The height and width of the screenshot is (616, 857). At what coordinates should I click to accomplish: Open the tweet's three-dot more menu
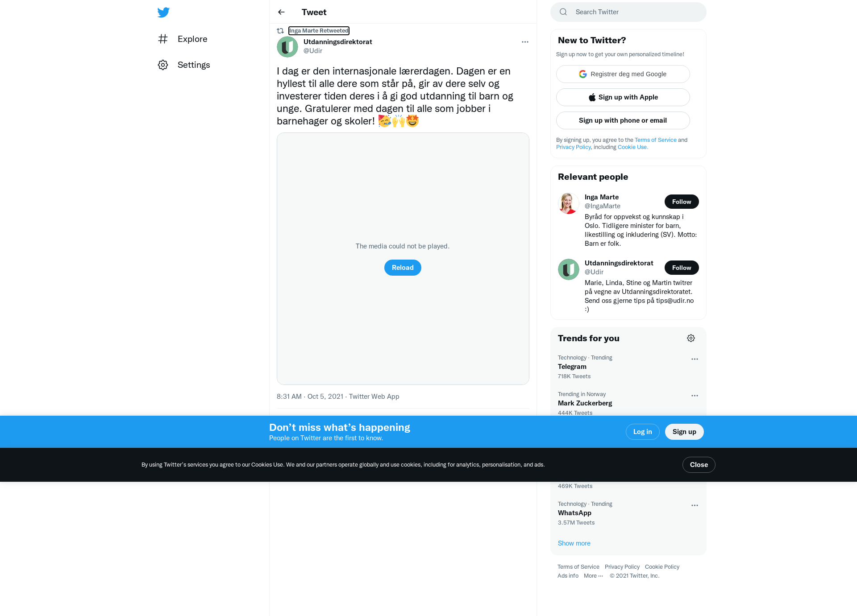(525, 42)
